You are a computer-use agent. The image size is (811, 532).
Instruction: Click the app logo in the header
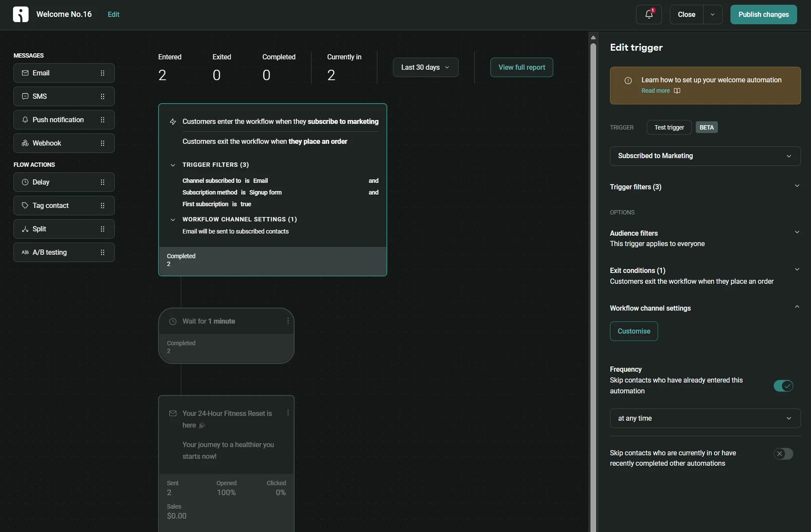coord(20,14)
